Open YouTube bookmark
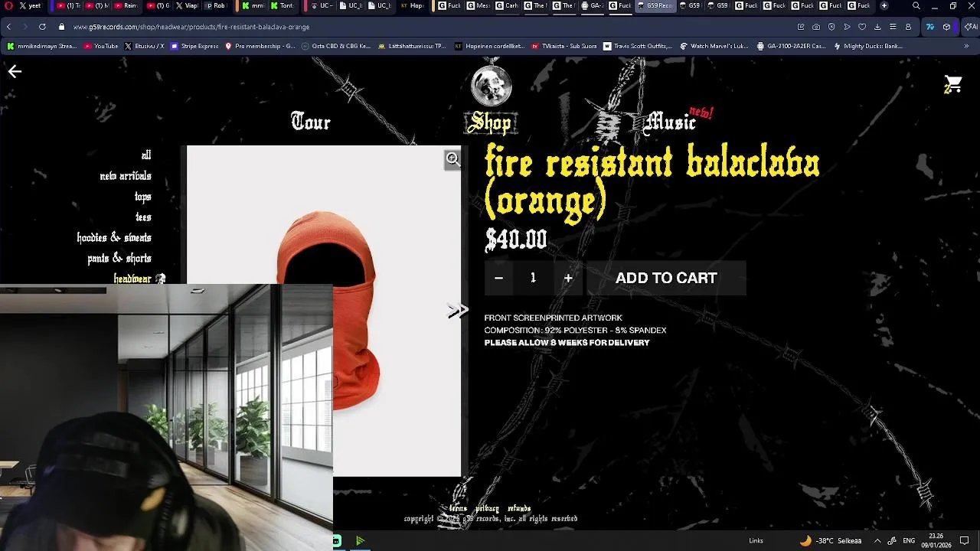 [x=101, y=46]
